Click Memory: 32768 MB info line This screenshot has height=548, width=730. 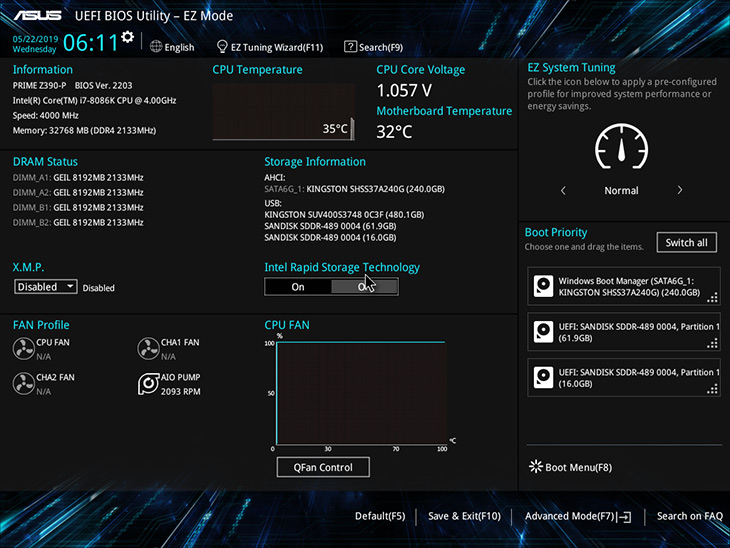[84, 130]
